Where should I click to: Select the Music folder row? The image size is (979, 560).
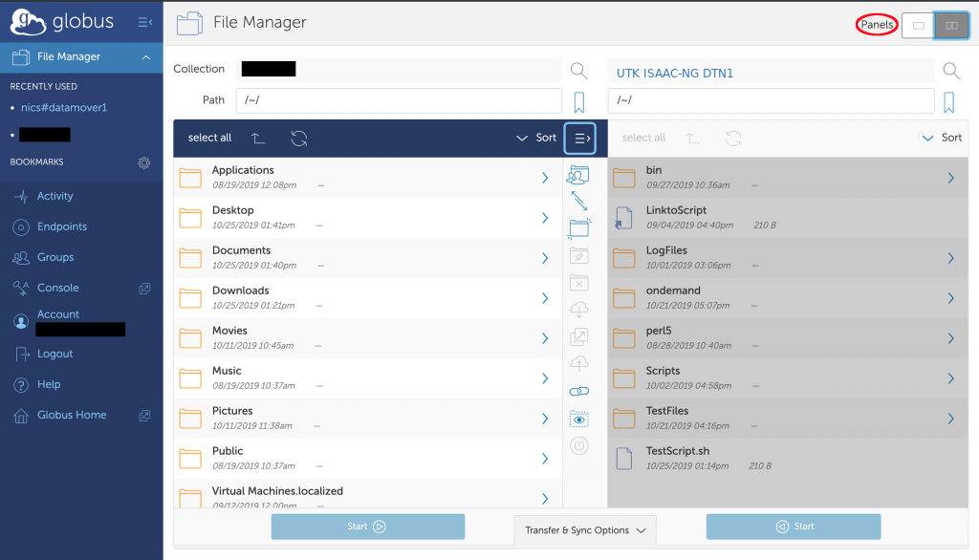tap(368, 377)
